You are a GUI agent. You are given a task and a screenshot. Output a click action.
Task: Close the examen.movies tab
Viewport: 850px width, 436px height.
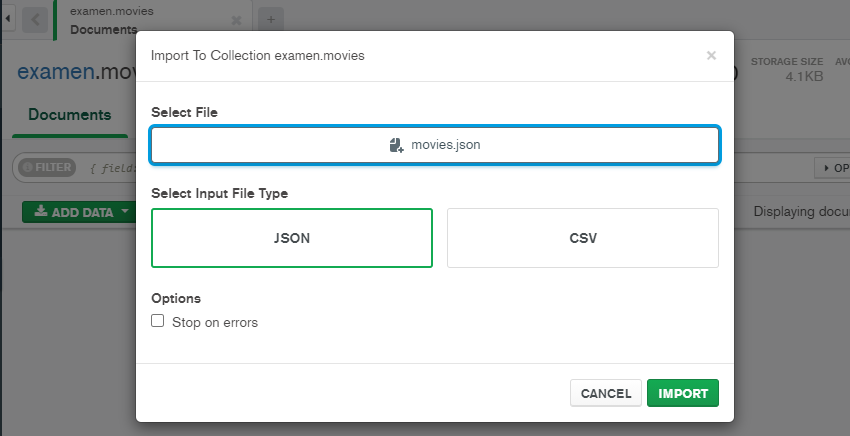point(236,21)
